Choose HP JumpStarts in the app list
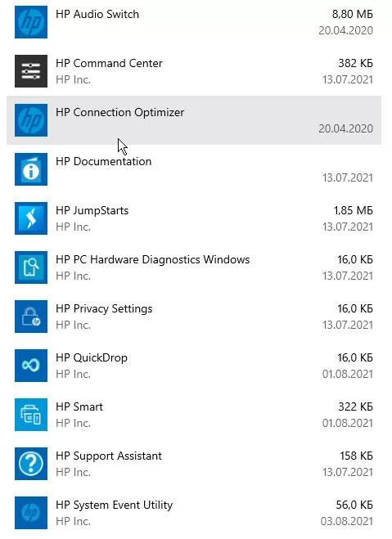 pos(194,218)
